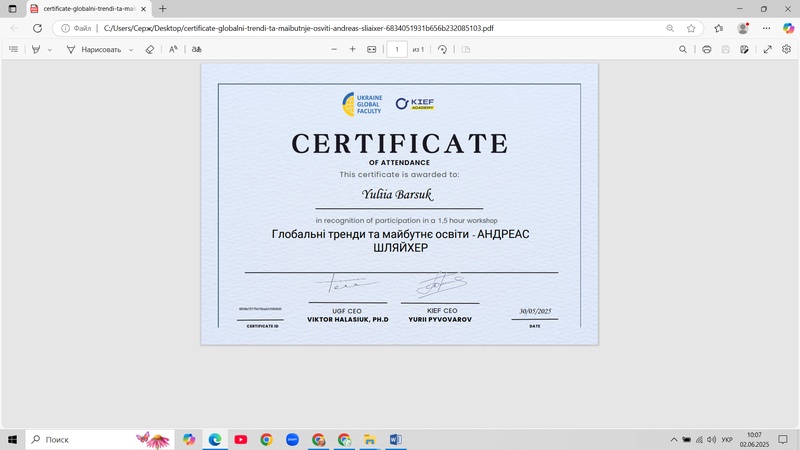
Task: Open the page view options
Action: [465, 49]
